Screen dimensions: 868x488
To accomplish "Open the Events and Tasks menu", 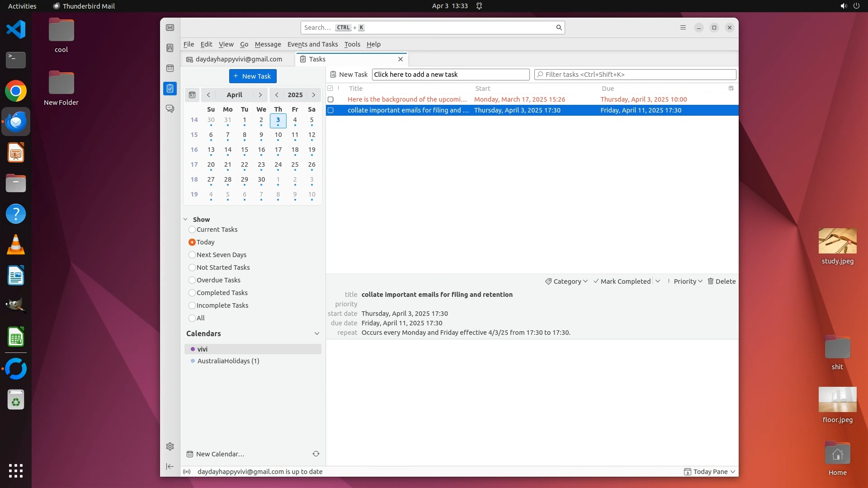I will point(312,44).
